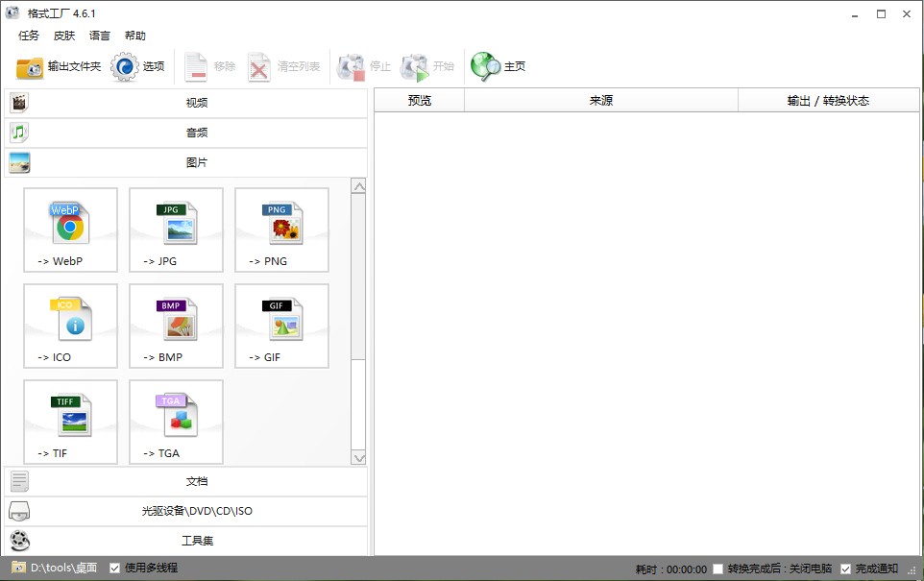Expand the 音频 audio category
924x581 pixels.
point(185,133)
